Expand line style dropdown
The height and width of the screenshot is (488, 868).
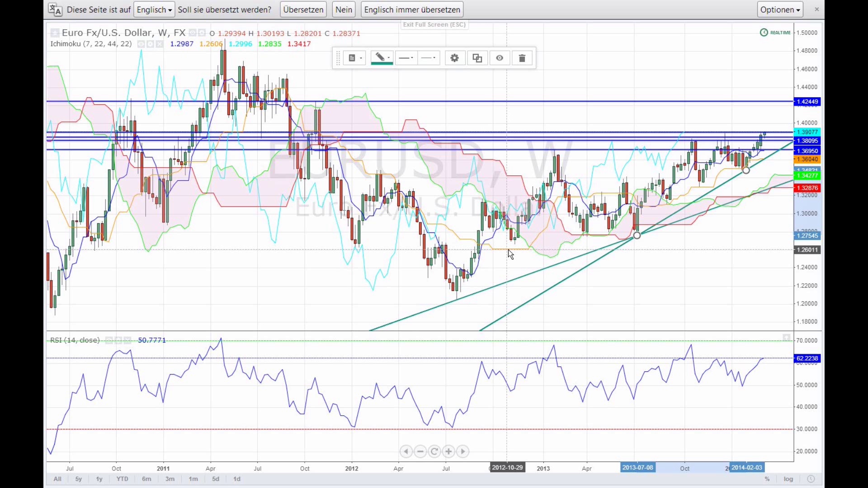click(x=429, y=58)
